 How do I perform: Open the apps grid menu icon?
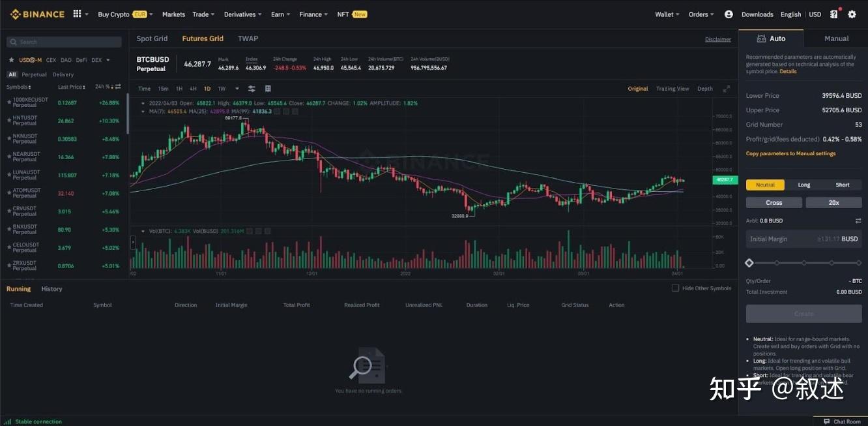pos(78,14)
